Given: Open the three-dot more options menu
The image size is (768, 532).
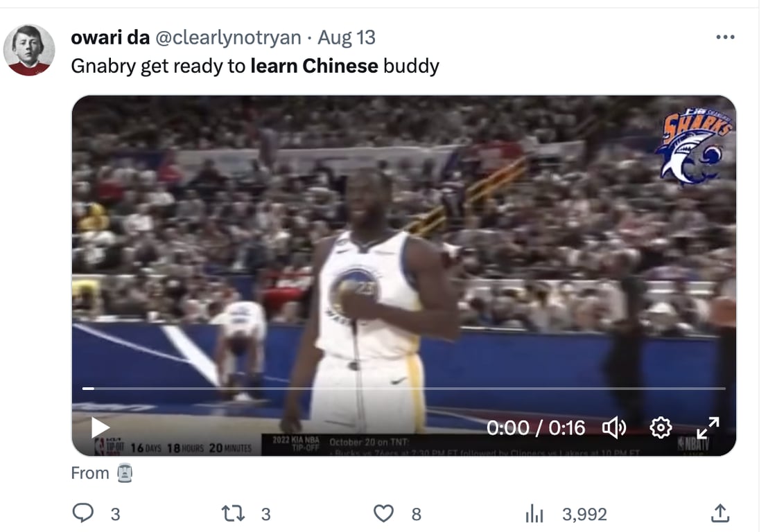Looking at the screenshot, I should pyautogui.click(x=725, y=37).
